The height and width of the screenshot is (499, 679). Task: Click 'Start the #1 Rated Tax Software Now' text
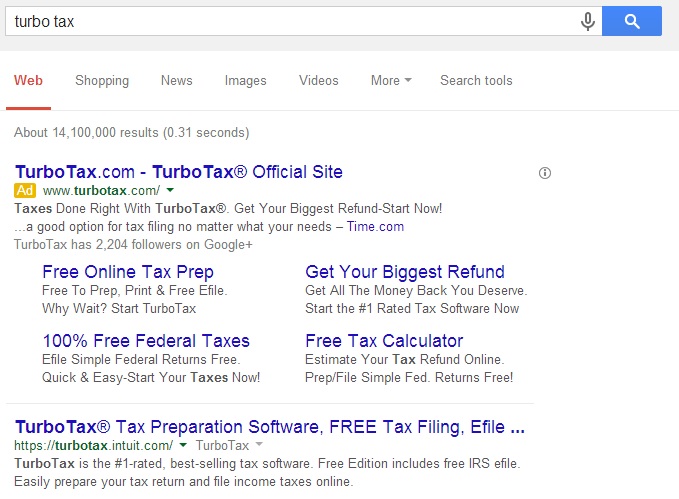pyautogui.click(x=412, y=308)
